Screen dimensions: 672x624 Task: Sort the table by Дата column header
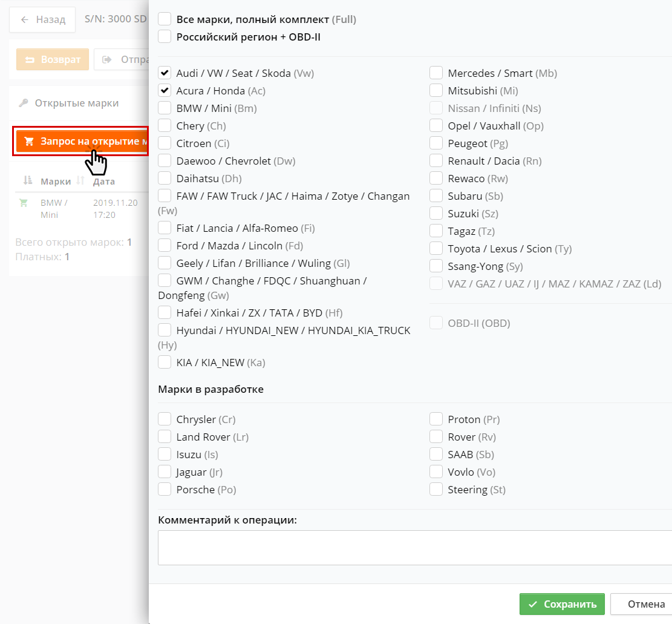[104, 182]
